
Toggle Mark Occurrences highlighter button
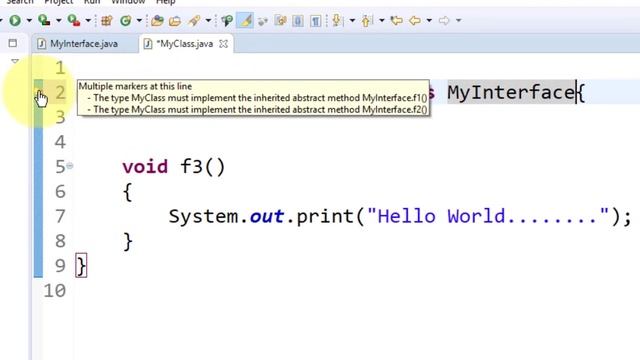tap(246, 20)
